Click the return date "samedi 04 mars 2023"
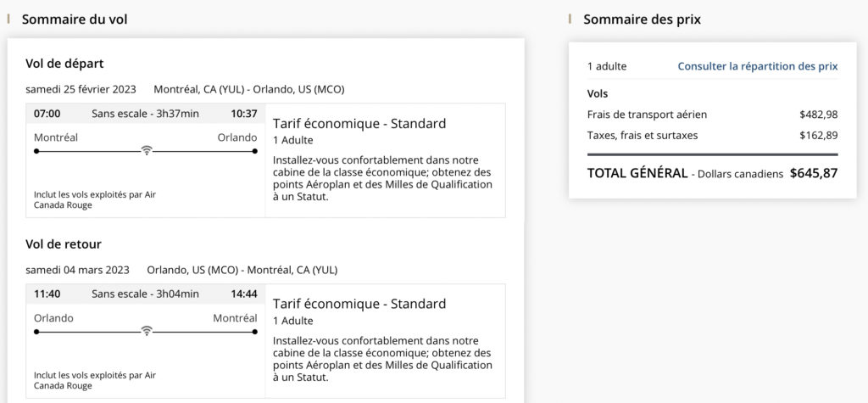This screenshot has height=403, width=868. point(77,270)
